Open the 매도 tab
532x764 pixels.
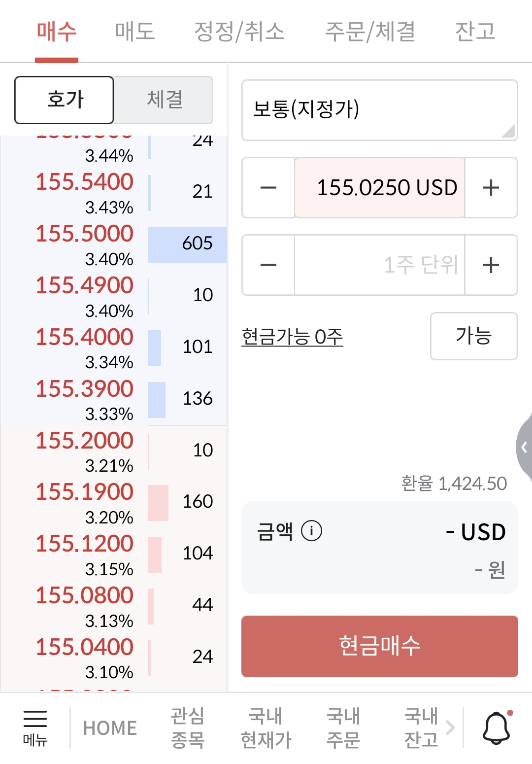[135, 32]
